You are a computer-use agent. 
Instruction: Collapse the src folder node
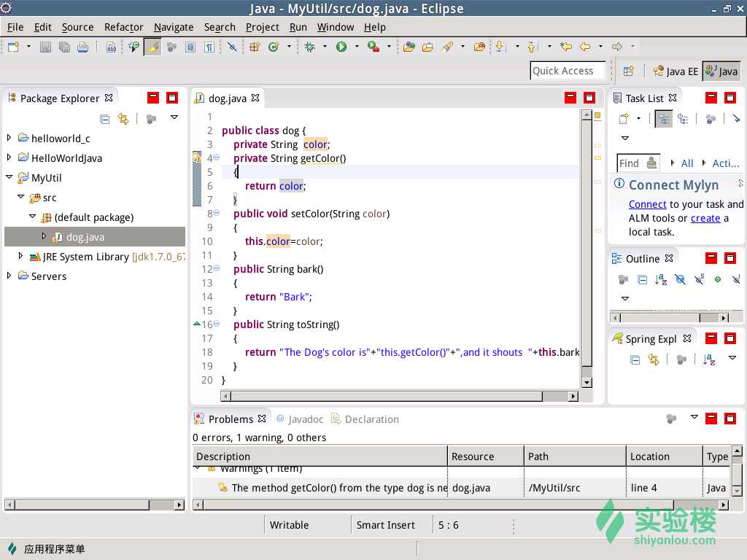point(21,197)
